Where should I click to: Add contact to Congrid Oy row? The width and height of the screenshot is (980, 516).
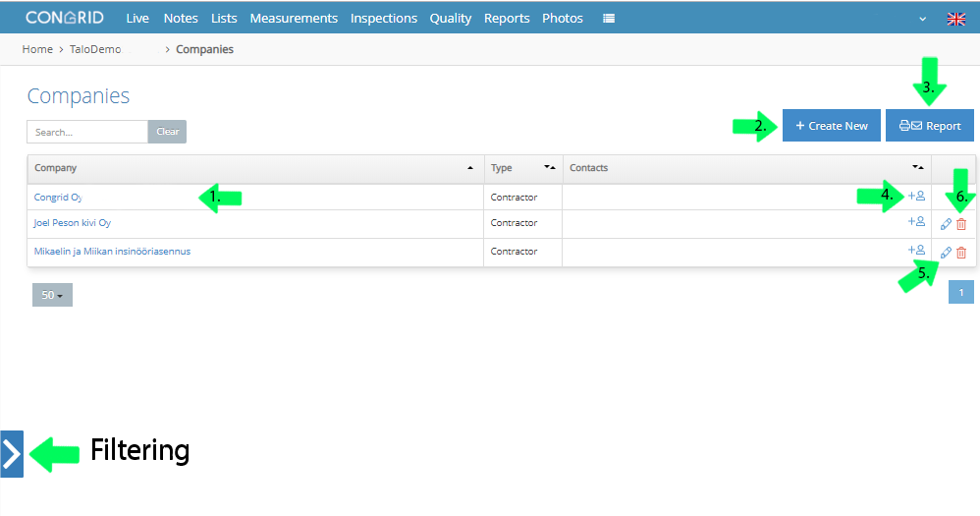pos(916,196)
